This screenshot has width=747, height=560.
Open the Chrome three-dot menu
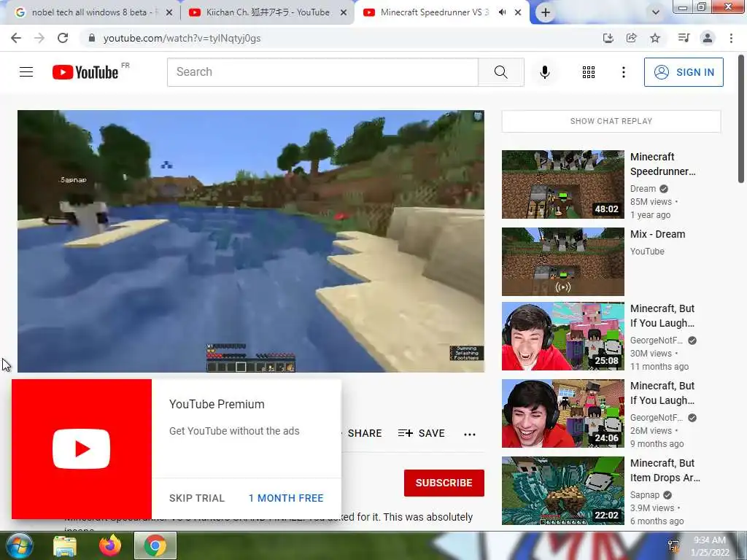731,38
